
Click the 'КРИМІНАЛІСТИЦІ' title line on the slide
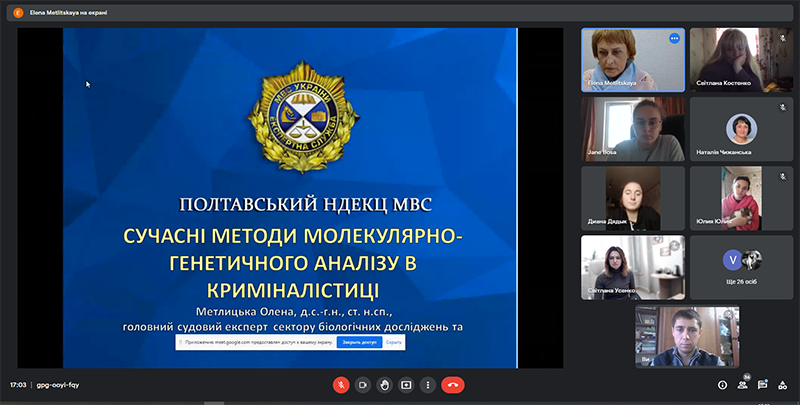(293, 290)
